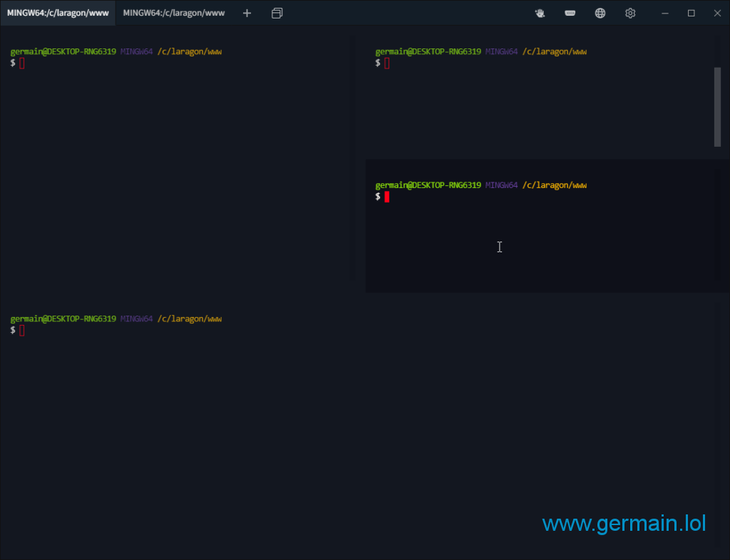730x560 pixels.
Task: Click the hand icon in the toolbar
Action: pyautogui.click(x=540, y=13)
